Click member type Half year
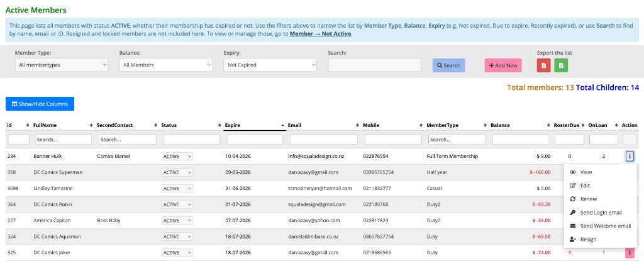 (436, 172)
